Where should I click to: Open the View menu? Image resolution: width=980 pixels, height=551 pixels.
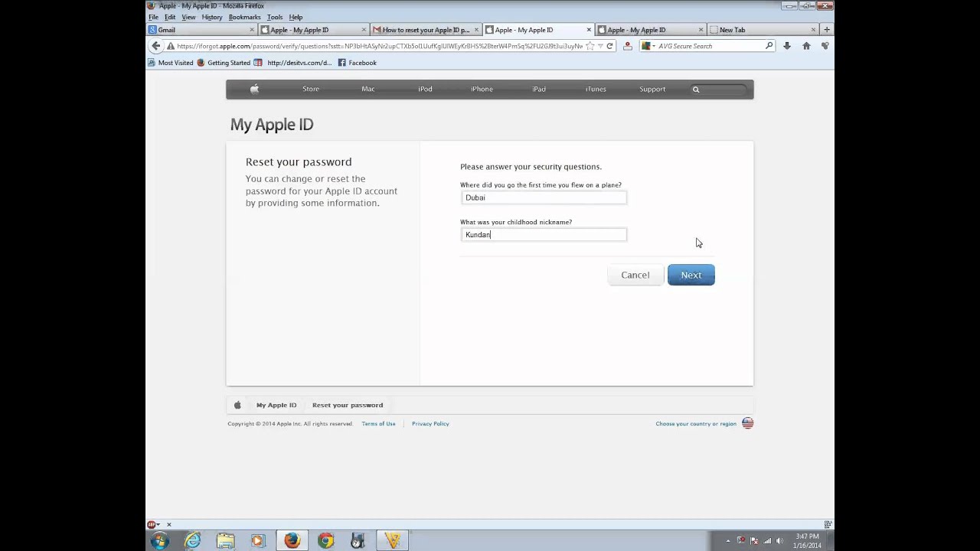188,17
